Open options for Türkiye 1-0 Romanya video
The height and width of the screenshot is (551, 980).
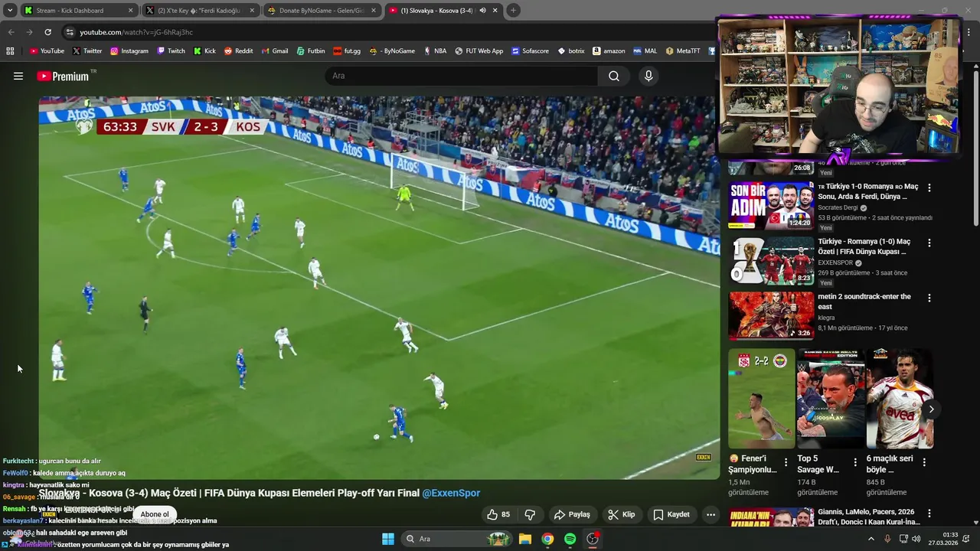pyautogui.click(x=929, y=187)
